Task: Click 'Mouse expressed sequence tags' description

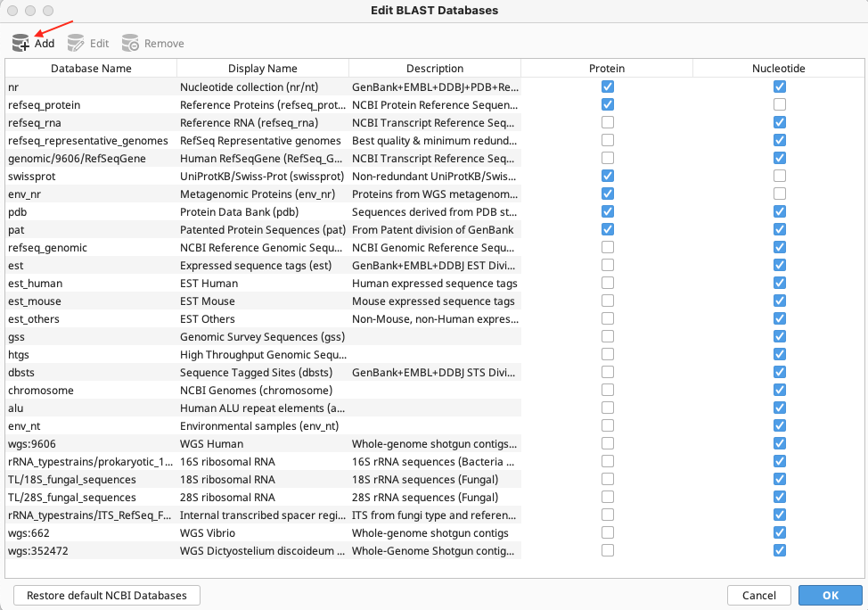Action: tap(433, 301)
